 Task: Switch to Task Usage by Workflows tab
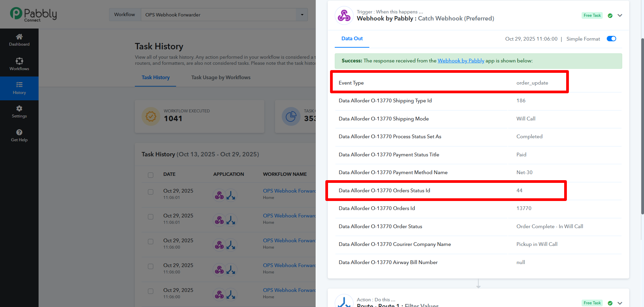pyautogui.click(x=221, y=78)
